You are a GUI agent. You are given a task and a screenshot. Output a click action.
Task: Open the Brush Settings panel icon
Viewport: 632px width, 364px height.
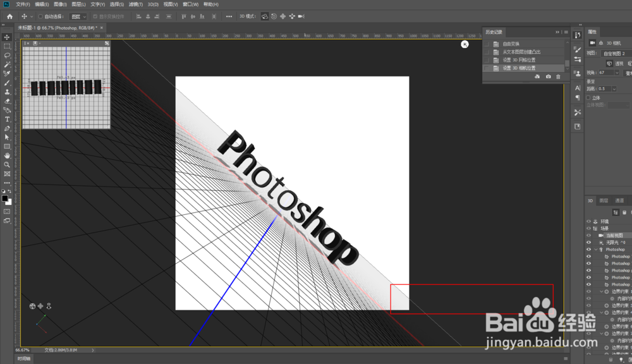pyautogui.click(x=578, y=49)
